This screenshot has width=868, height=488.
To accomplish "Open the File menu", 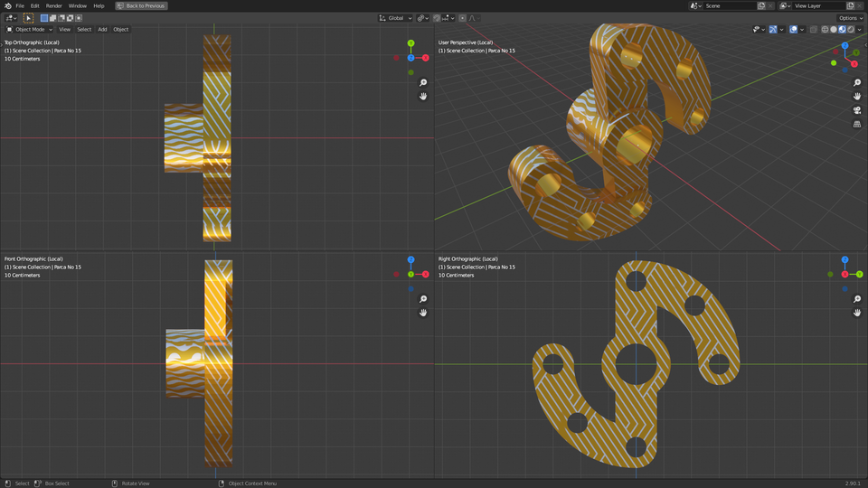I will click(20, 5).
